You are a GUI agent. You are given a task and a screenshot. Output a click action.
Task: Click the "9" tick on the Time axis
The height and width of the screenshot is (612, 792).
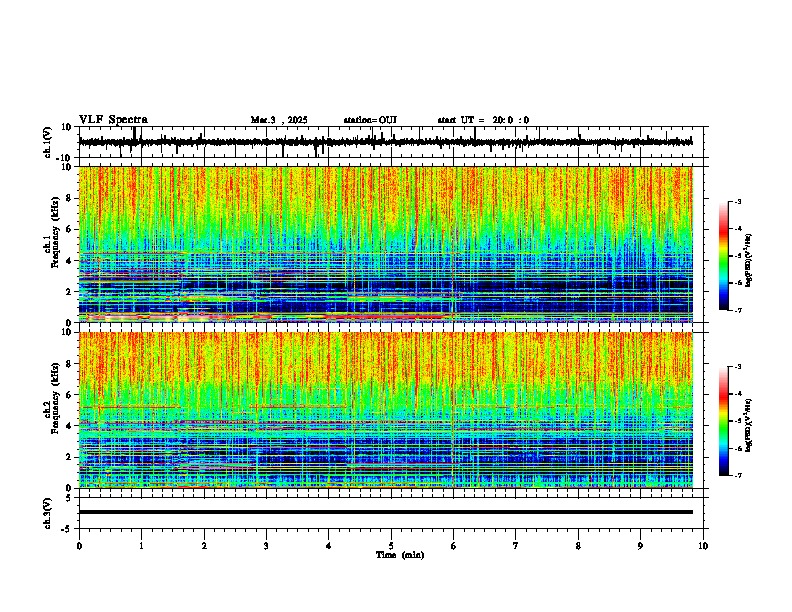tap(640, 546)
